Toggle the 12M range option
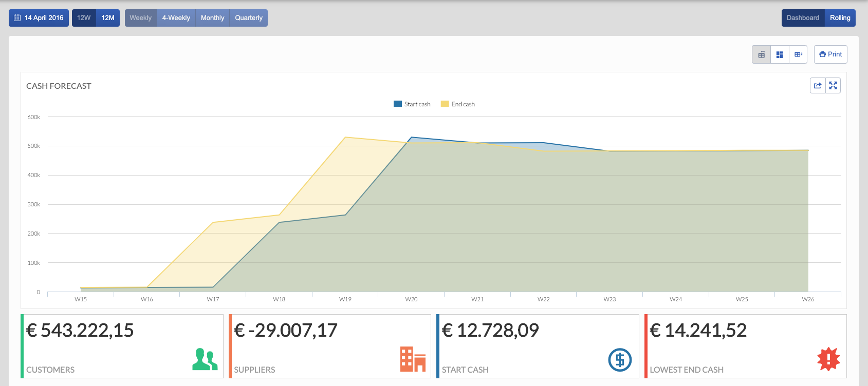Screen dimensions: 868x386 (x=108, y=18)
